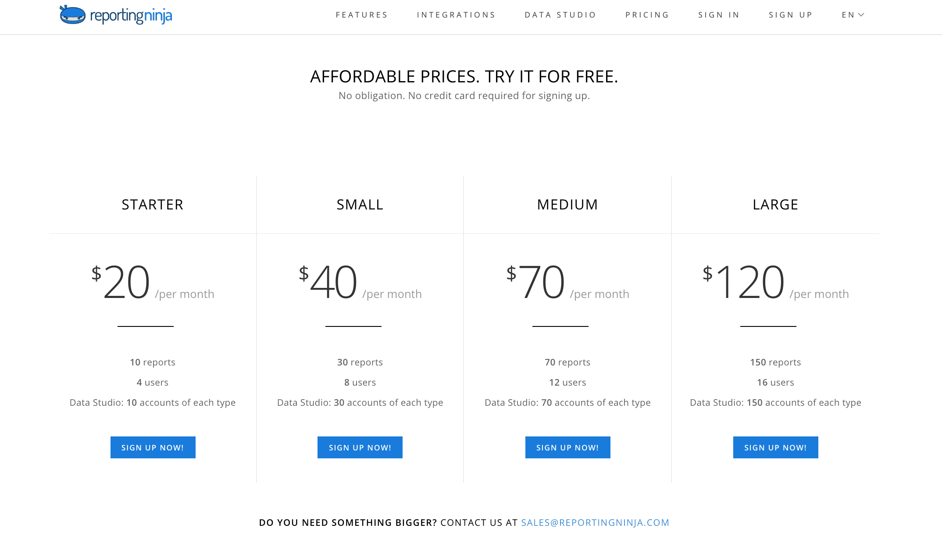Sign up now for the Small plan

pyautogui.click(x=360, y=447)
